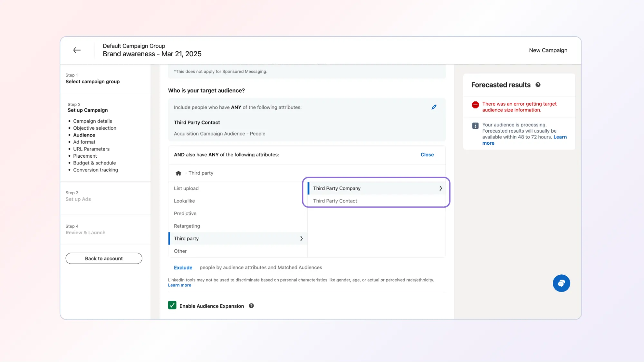Click the pencil edit icon for audience
This screenshot has width=644, height=362.
tap(434, 107)
